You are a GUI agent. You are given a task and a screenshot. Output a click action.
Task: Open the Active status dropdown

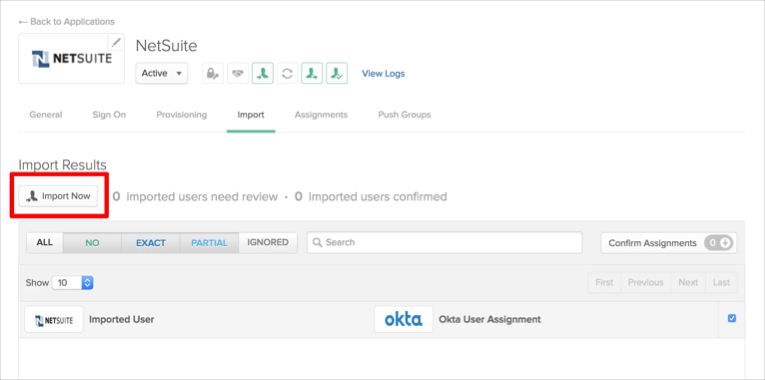coord(161,74)
